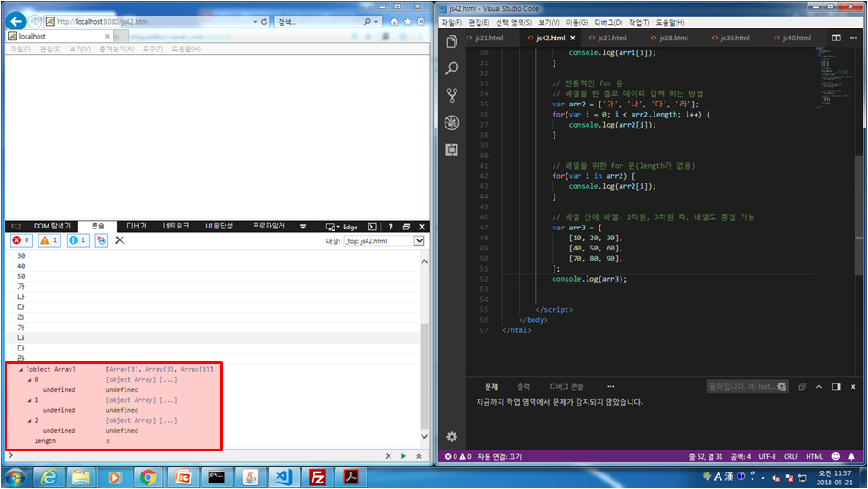This screenshot has width=868, height=489.
Task: Collapse the [object Array] root node
Action: [21, 370]
